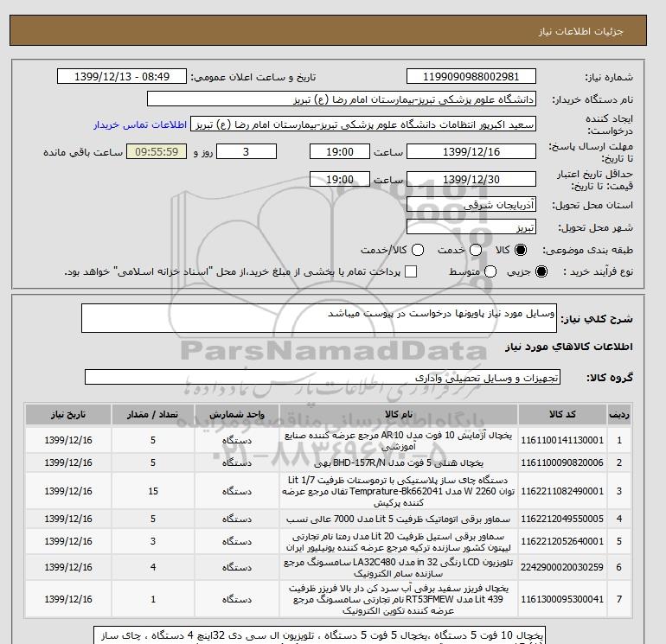Image resolution: width=666 pixels, height=644 pixels.
Task: Click the جزئیات اطلاعات نیاز header title
Action: (x=580, y=31)
